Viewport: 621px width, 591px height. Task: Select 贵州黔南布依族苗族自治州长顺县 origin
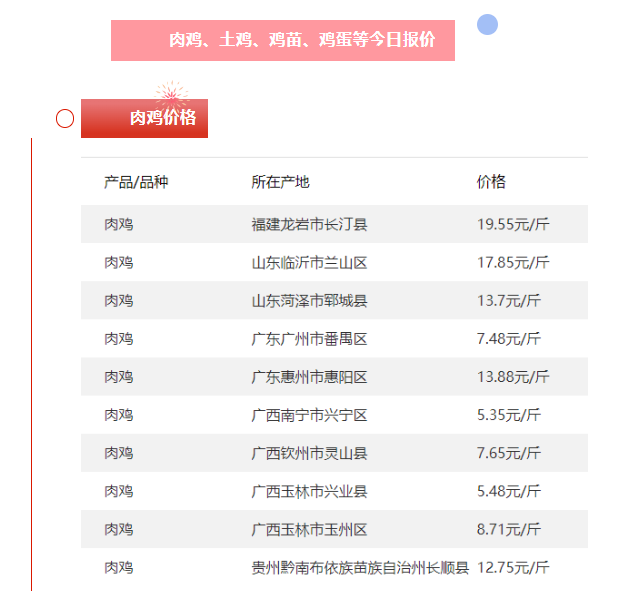coord(360,567)
